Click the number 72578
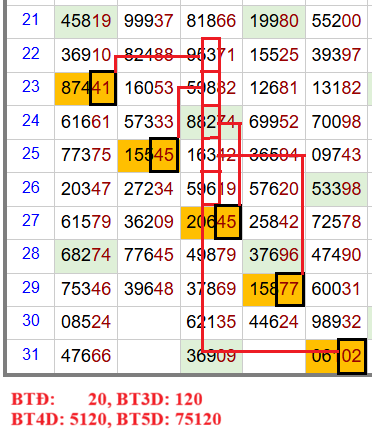The height and width of the screenshot is (438, 372). click(x=336, y=222)
